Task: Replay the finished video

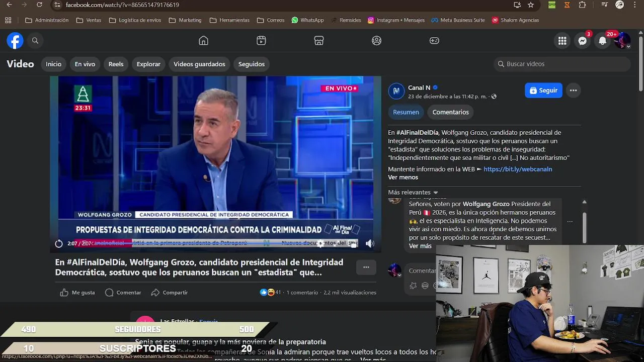Action: point(59,243)
